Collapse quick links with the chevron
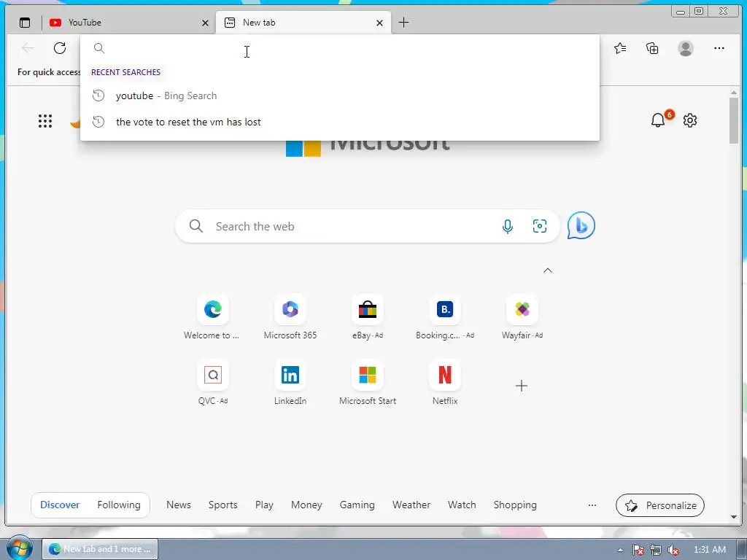 click(548, 271)
